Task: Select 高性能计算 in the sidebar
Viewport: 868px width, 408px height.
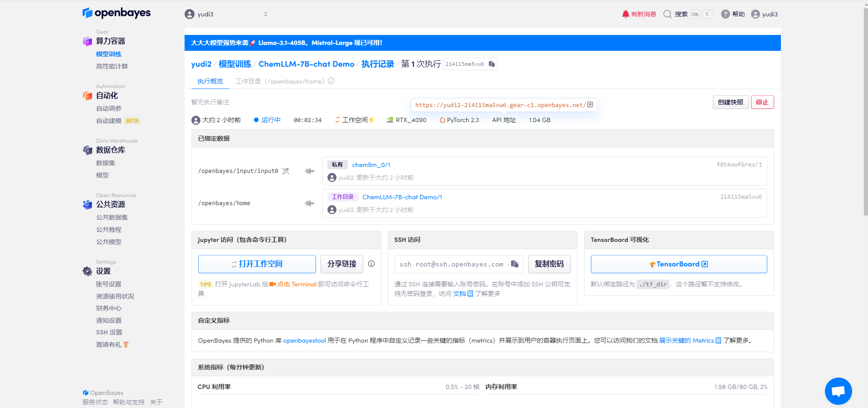Action: point(112,66)
